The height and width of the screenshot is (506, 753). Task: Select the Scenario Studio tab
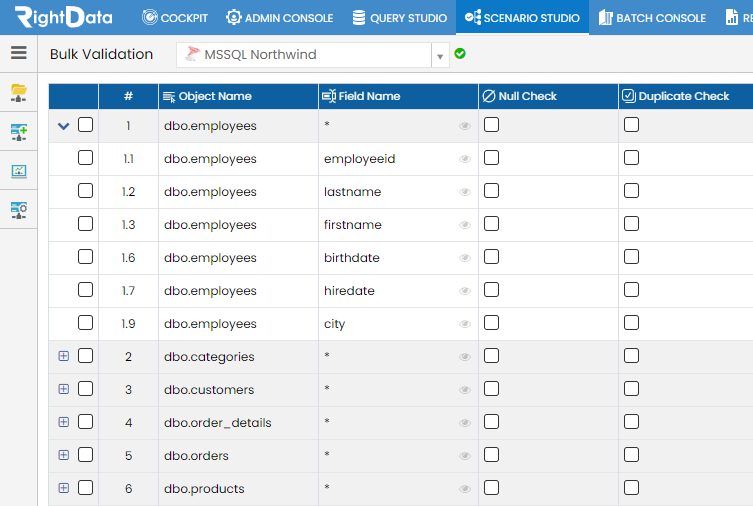(522, 18)
